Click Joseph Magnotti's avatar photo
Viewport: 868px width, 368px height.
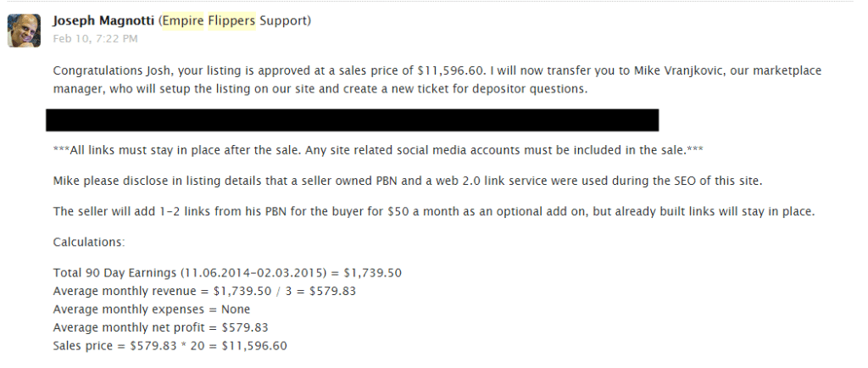point(25,31)
